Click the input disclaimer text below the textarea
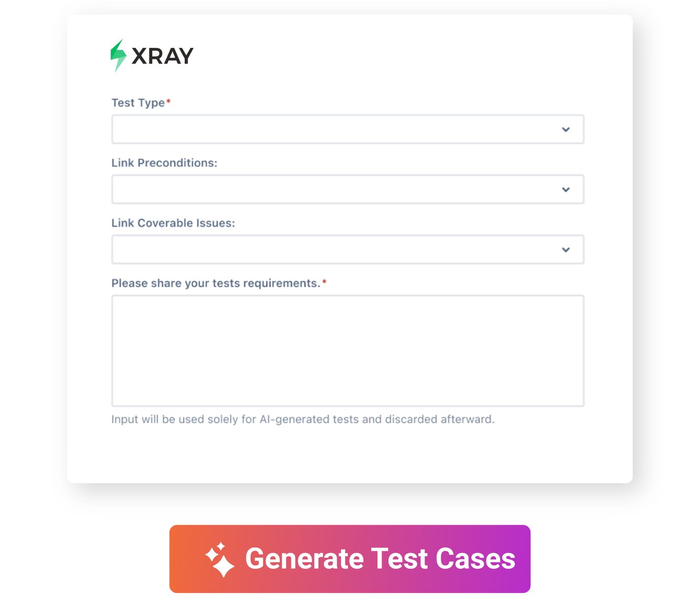Screen dimensions: 700x607 tap(303, 419)
